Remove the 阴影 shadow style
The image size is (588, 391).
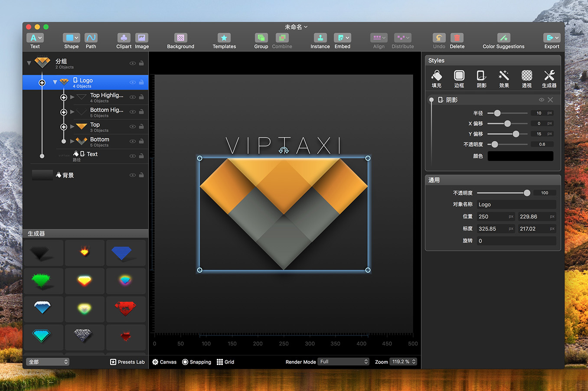(550, 100)
